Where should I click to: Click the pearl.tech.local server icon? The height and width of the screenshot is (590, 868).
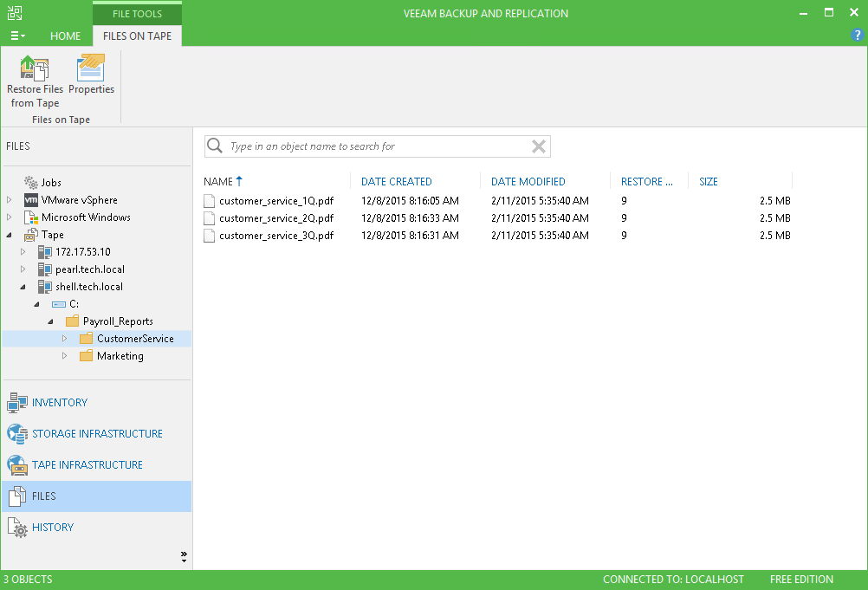tap(45, 269)
